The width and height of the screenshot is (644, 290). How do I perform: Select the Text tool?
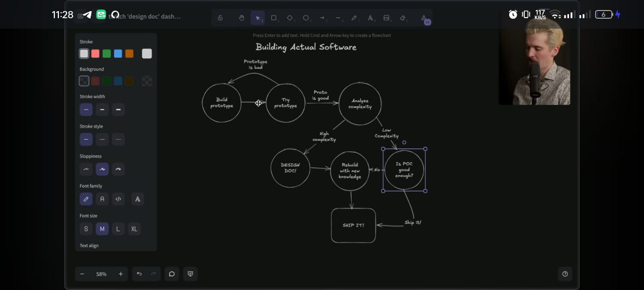point(370,18)
